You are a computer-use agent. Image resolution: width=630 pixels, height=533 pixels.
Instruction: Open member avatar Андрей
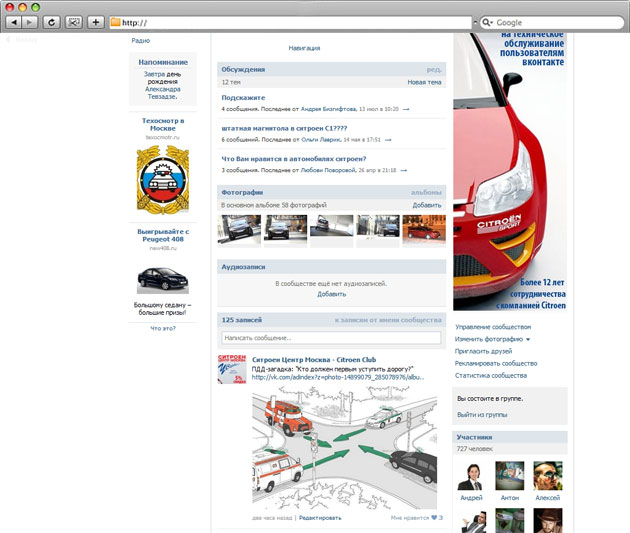coord(471,476)
